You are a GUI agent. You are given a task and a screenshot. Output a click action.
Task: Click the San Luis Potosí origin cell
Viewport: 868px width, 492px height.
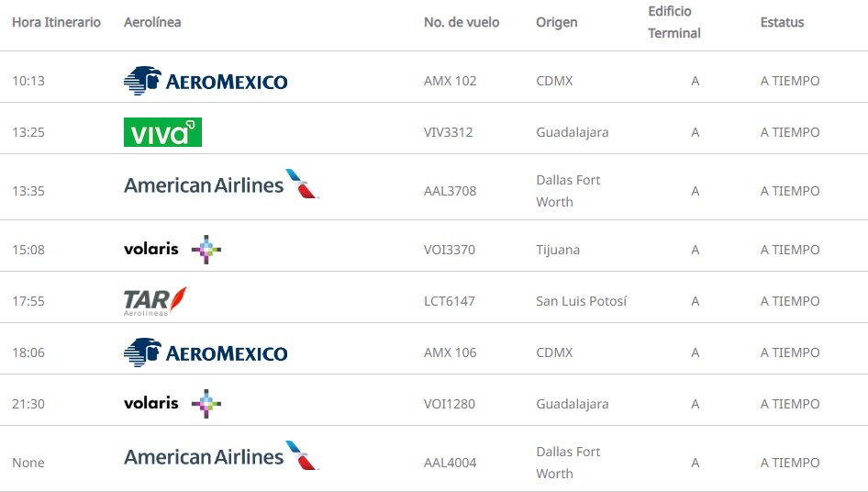(x=582, y=301)
